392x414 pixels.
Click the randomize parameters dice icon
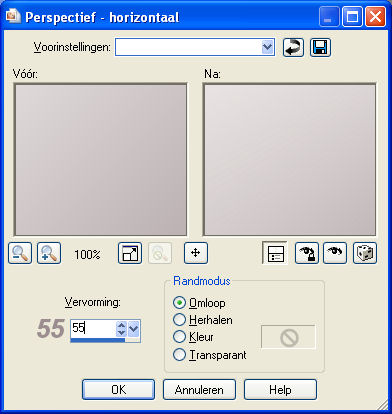(x=365, y=253)
